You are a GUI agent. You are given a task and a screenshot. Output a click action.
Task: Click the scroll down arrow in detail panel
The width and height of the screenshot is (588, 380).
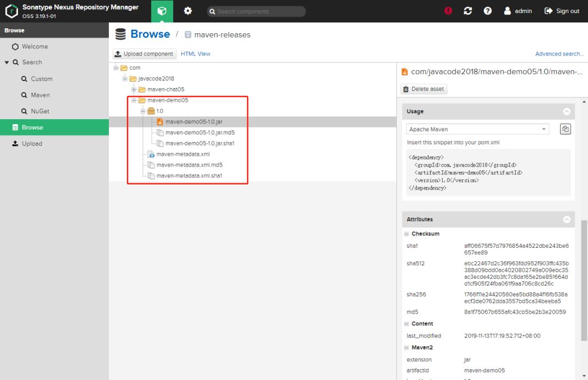point(584,376)
